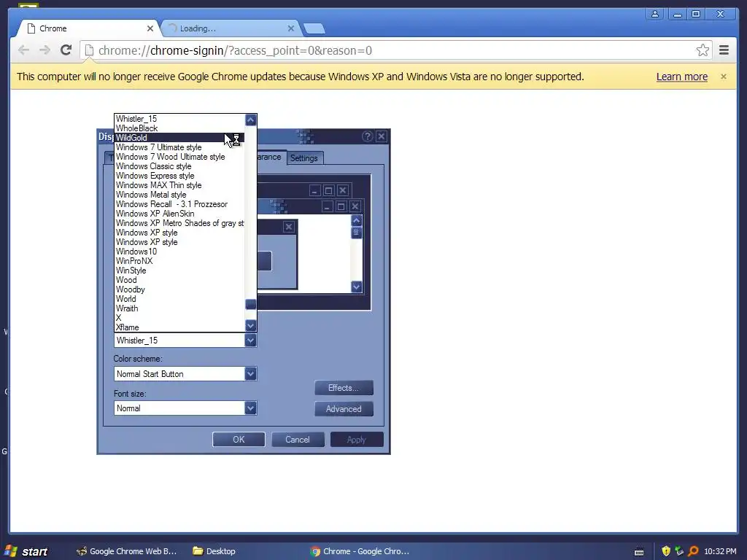Pick the Woodby style
The image size is (747, 560).
tap(179, 289)
